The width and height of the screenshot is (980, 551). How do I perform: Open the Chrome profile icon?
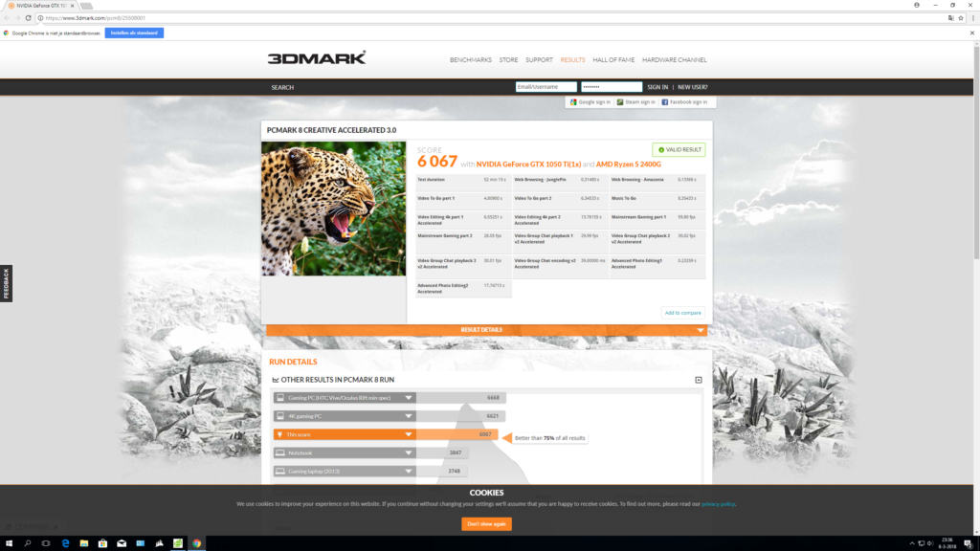tap(917, 5)
